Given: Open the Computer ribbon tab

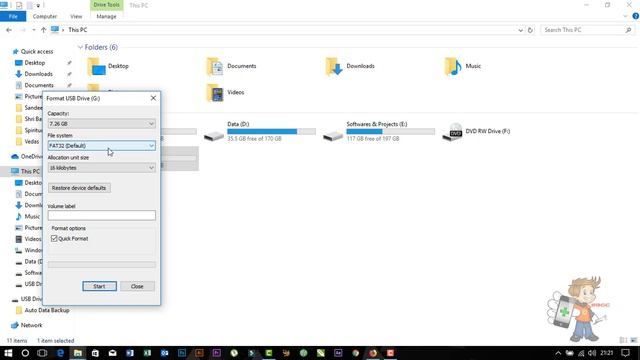Looking at the screenshot, I should pyautogui.click(x=44, y=16).
